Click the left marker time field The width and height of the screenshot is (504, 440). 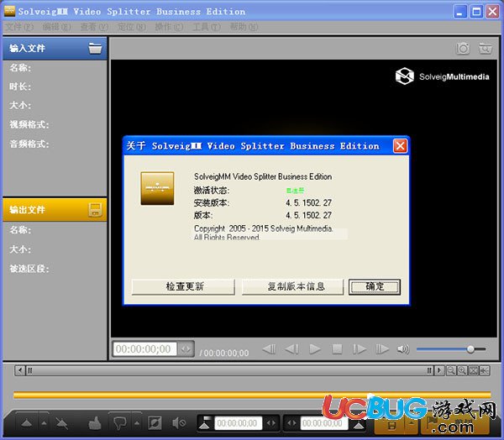click(x=238, y=423)
